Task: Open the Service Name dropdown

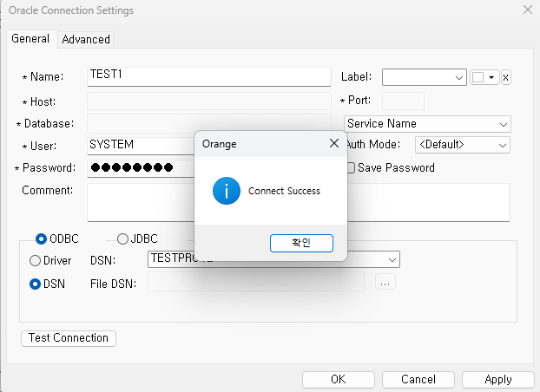Action: (x=503, y=124)
